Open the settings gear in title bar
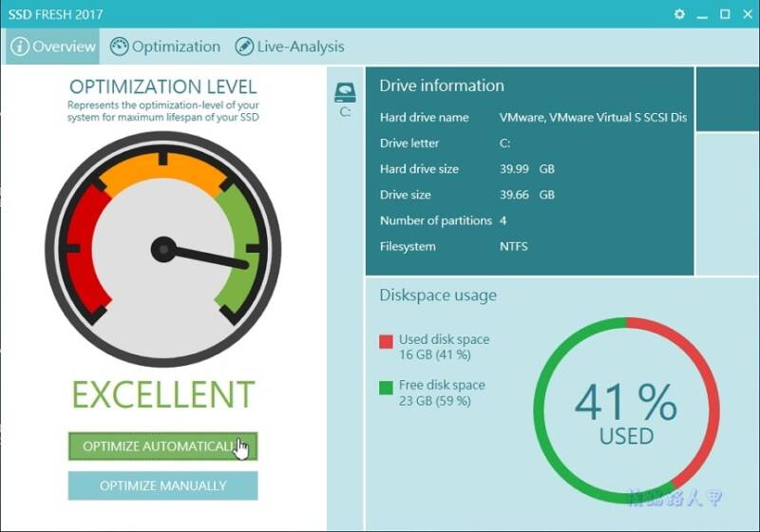 679,14
